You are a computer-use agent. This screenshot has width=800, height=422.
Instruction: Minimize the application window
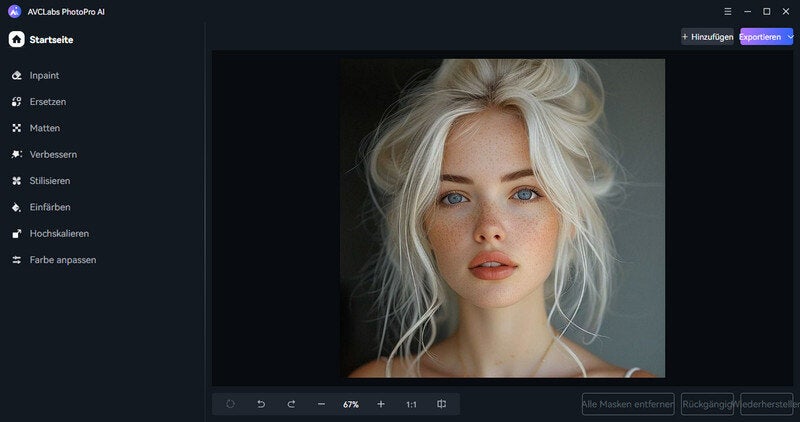click(747, 11)
